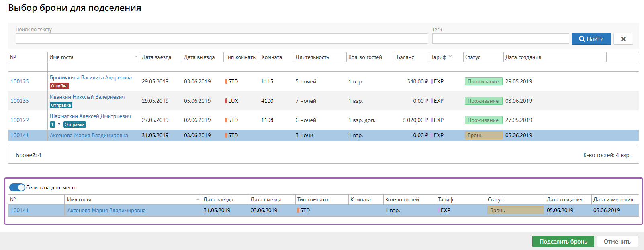
Task: Click the orange STD marker for booking 100125
Action: point(226,81)
